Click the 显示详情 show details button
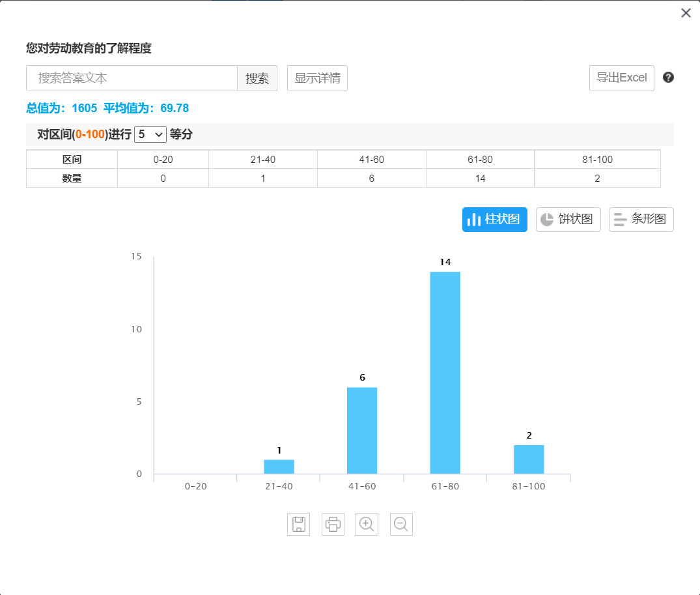 pyautogui.click(x=317, y=78)
